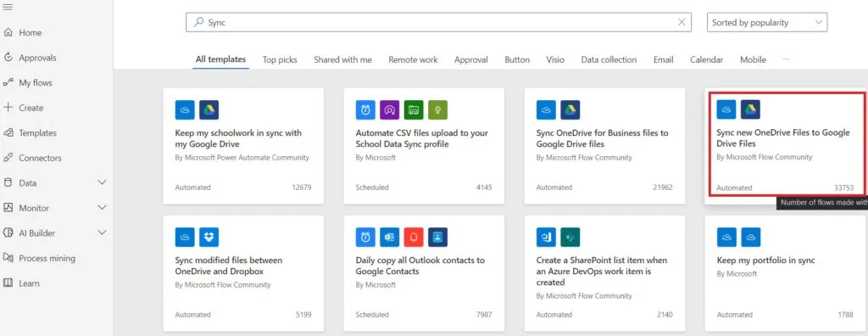
Task: Click the Templates sidebar icon
Action: coord(8,132)
